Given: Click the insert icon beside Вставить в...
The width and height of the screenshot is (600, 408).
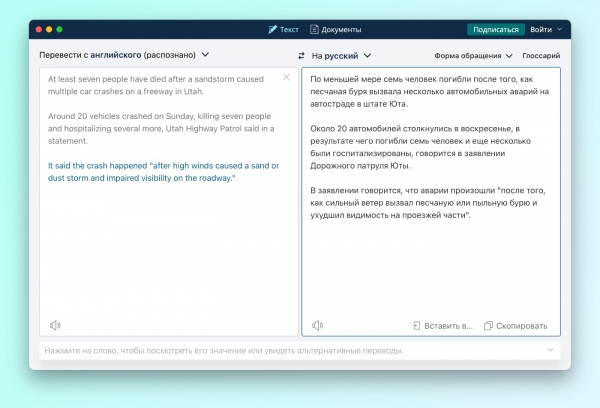Looking at the screenshot, I should pyautogui.click(x=416, y=326).
